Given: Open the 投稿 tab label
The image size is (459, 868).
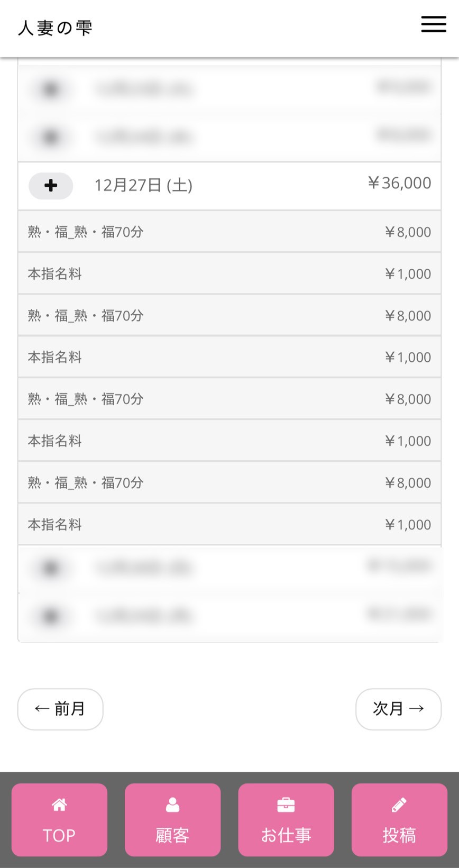Looking at the screenshot, I should click(399, 835).
